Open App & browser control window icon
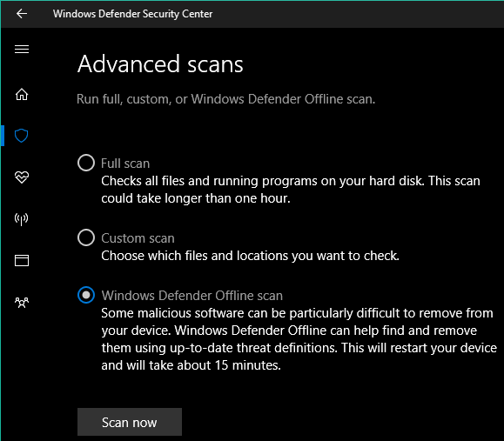 [x=22, y=260]
